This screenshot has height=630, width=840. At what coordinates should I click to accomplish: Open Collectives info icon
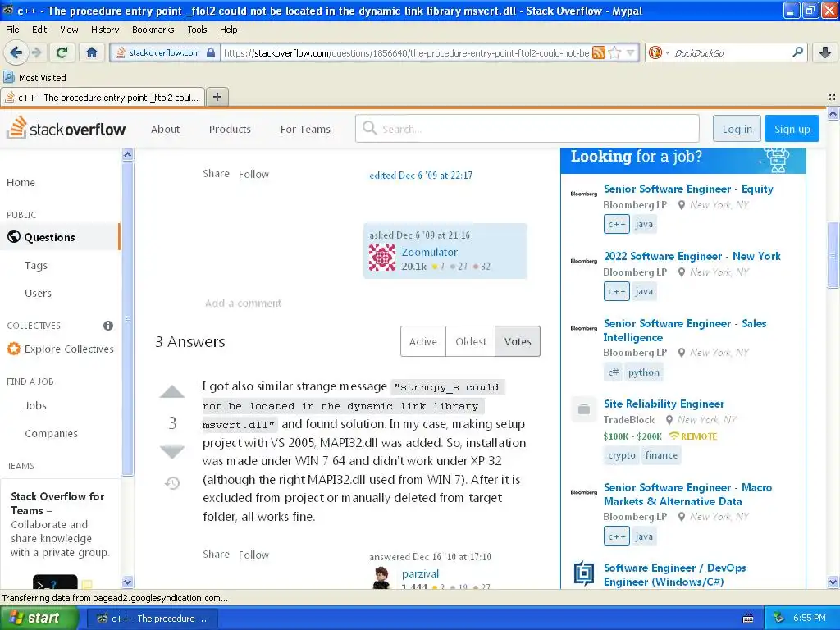coord(108,326)
